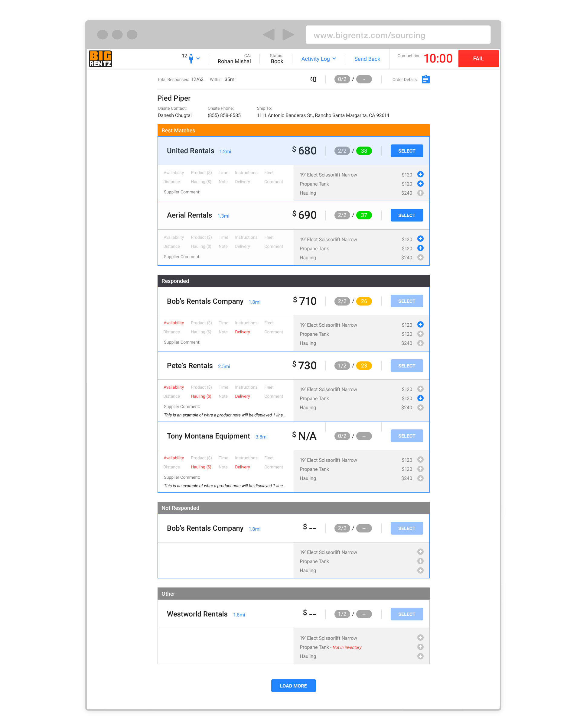
Task: Click Pete's Rentals supplier comment text
Action: pyautogui.click(x=225, y=415)
